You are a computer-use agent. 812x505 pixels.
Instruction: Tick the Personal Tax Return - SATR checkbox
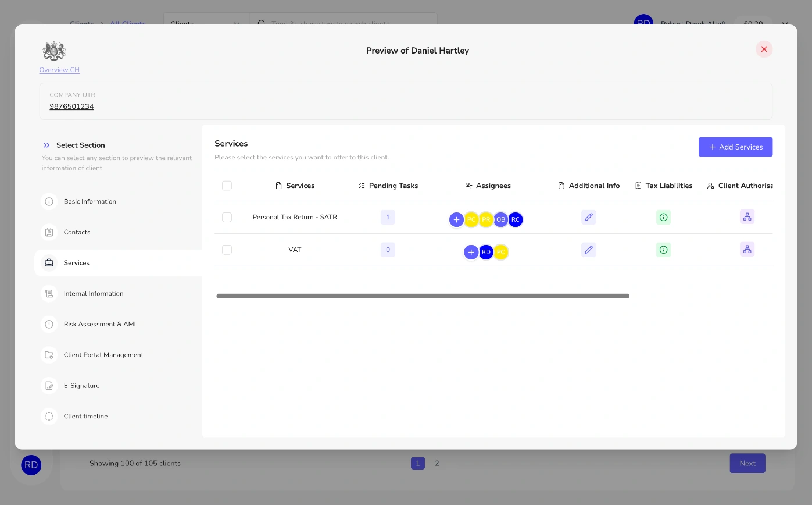(x=227, y=217)
